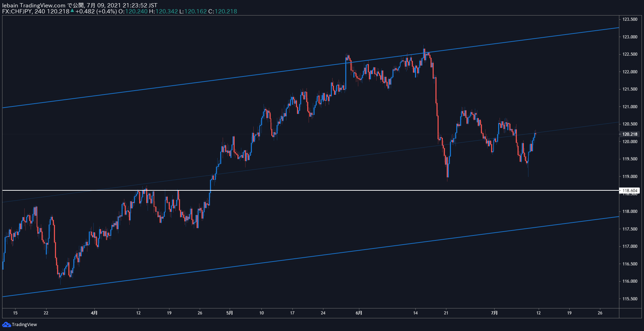The width and height of the screenshot is (644, 331).
Task: Click the 117.000 price axis label
Action: point(630,246)
